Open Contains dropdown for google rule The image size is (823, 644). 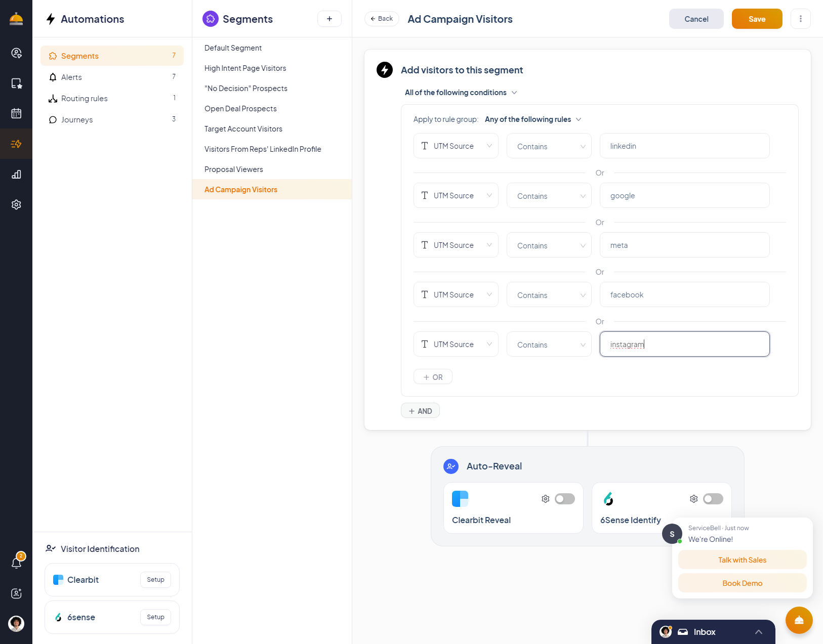click(549, 195)
